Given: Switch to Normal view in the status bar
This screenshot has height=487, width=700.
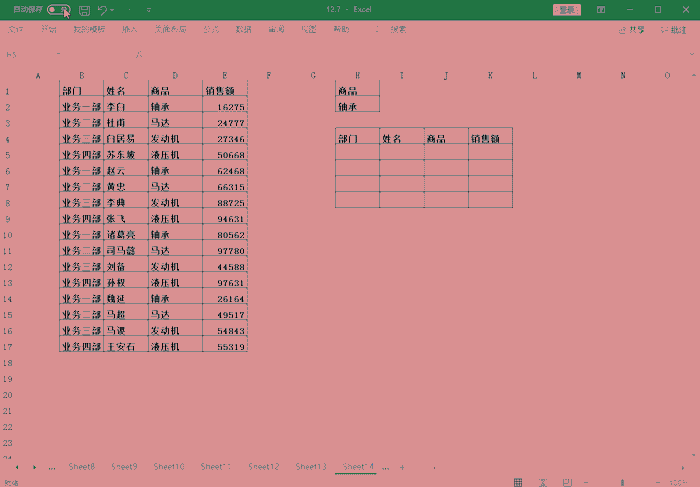Looking at the screenshot, I should click(517, 481).
